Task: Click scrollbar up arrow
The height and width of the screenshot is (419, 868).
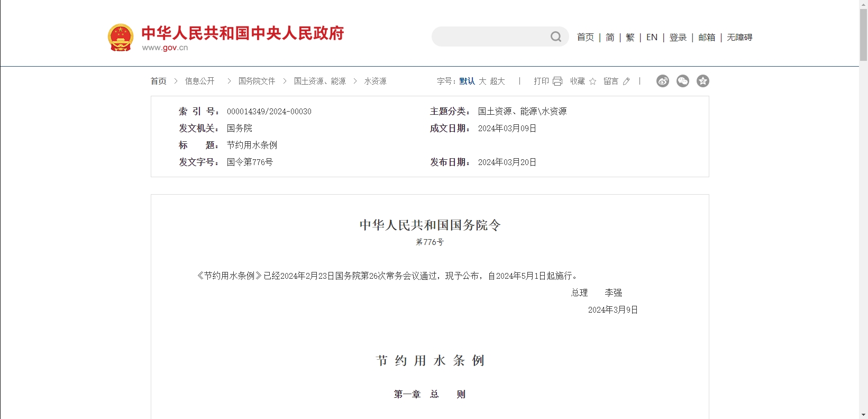Action: [x=863, y=4]
